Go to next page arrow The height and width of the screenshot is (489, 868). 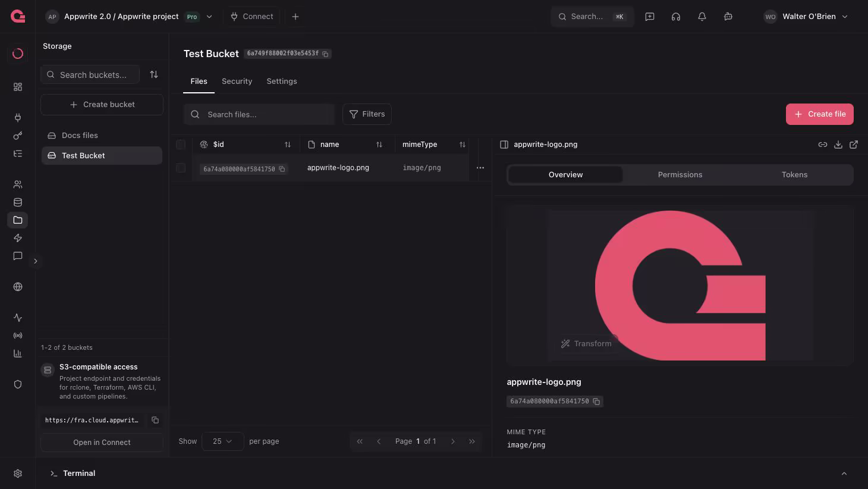tap(453, 441)
